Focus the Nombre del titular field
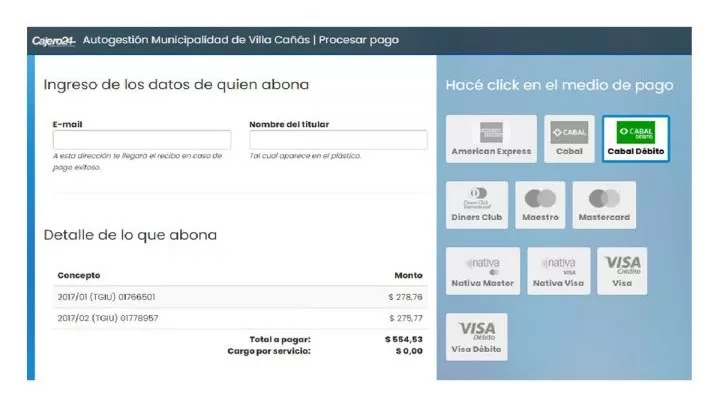The width and height of the screenshot is (720, 420). pyautogui.click(x=338, y=140)
